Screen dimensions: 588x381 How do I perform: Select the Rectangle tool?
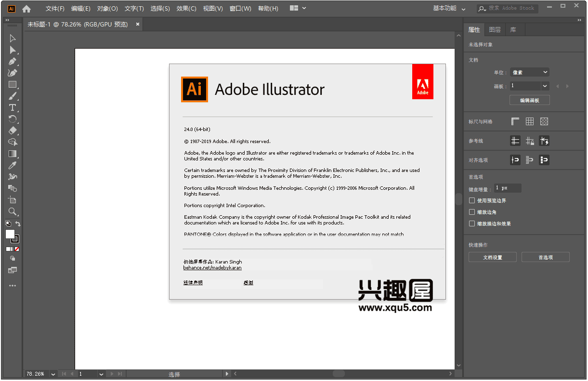pyautogui.click(x=13, y=85)
